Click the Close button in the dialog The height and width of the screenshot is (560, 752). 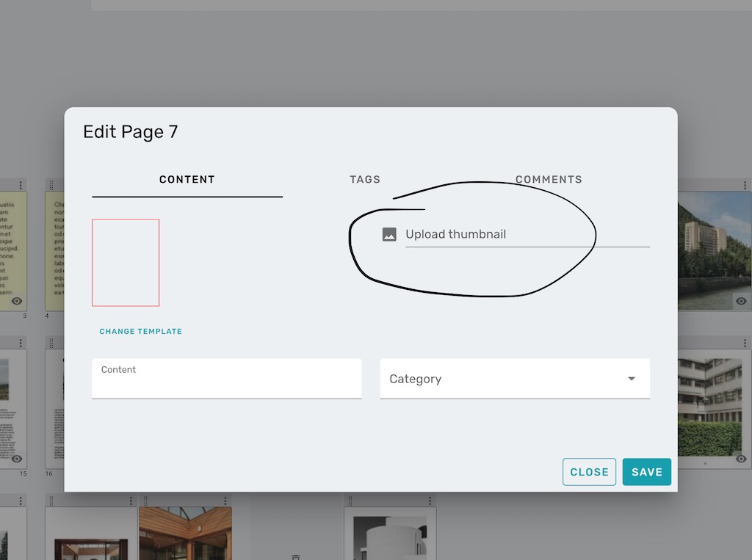tap(589, 472)
